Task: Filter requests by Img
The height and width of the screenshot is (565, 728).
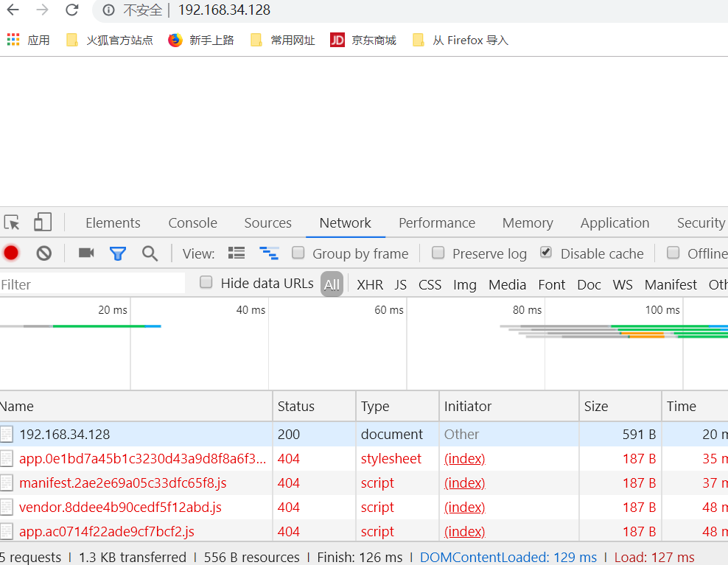Action: (465, 284)
